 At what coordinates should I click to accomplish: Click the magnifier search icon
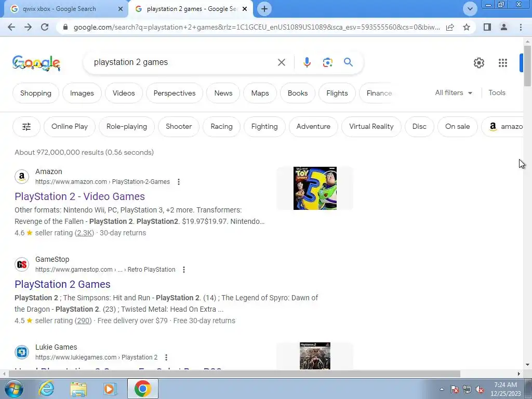(x=348, y=62)
